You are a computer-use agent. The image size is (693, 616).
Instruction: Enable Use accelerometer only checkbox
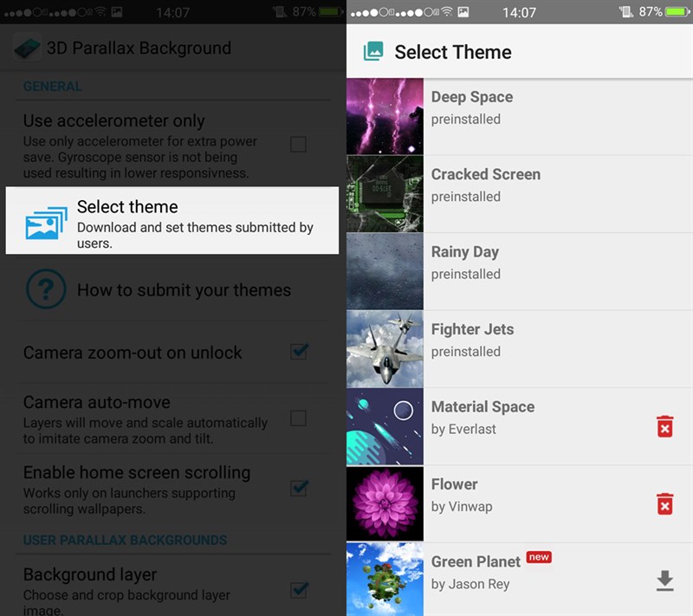click(x=298, y=144)
